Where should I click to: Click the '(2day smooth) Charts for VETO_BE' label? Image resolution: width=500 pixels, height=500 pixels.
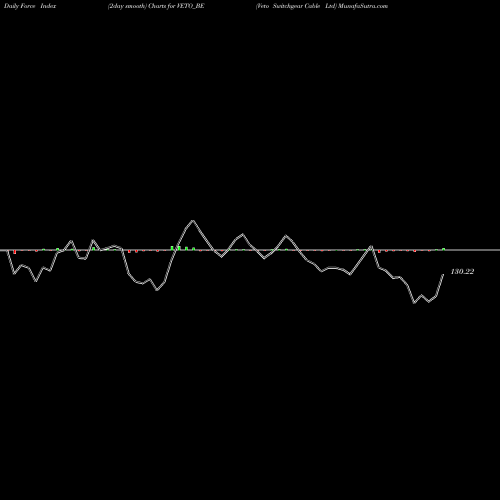point(156,6)
